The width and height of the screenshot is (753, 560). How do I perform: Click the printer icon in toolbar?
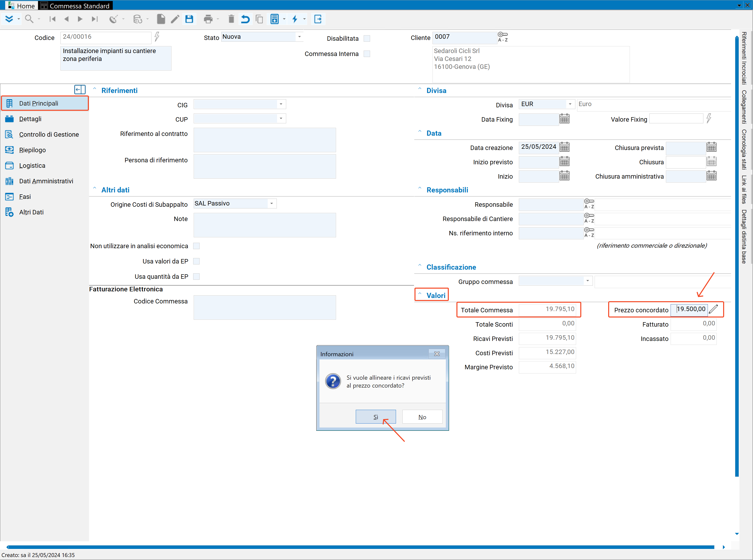click(x=208, y=19)
